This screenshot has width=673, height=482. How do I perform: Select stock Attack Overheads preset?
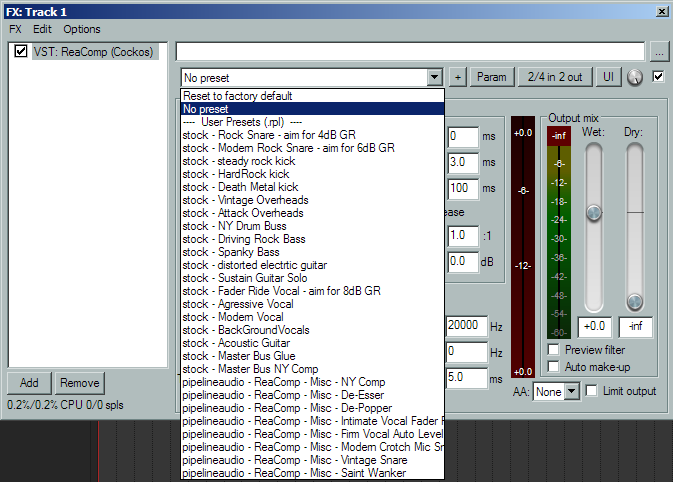pos(312,213)
